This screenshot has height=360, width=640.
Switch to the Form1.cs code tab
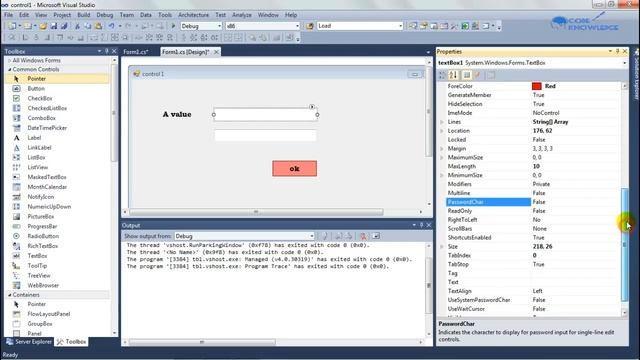135,52
